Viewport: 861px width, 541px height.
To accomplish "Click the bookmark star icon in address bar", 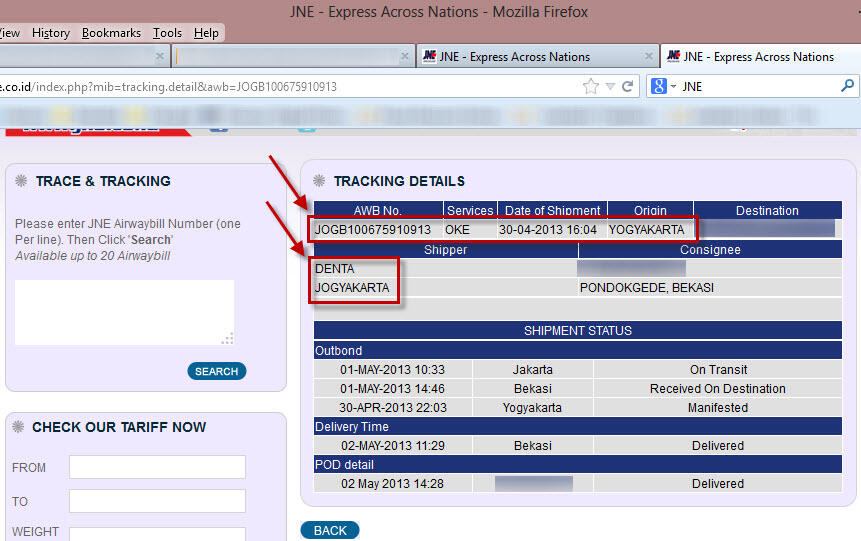I will click(591, 86).
